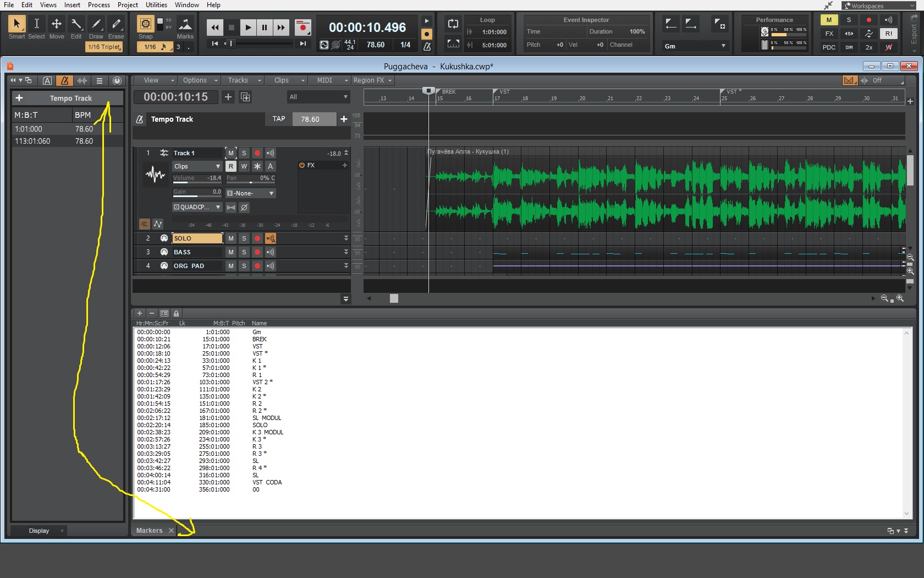924x578 pixels.
Task: Open the Process menu
Action: click(x=99, y=5)
